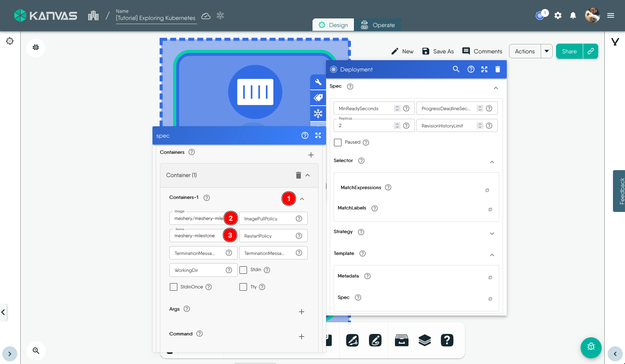Click the Share button

(569, 51)
